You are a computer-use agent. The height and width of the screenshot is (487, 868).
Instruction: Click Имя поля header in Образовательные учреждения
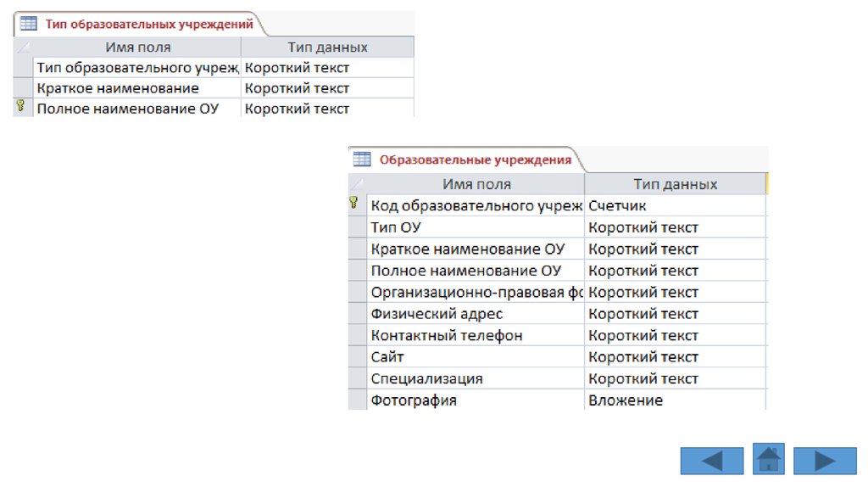[x=476, y=184]
